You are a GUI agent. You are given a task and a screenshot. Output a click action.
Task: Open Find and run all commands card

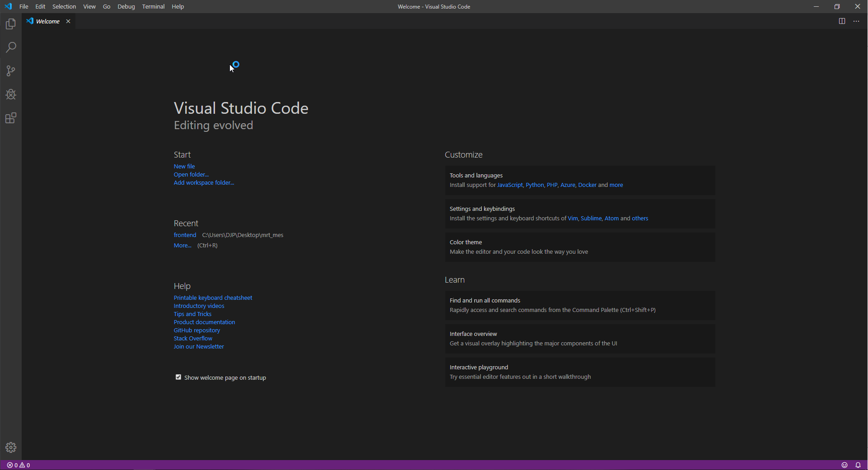pyautogui.click(x=580, y=305)
